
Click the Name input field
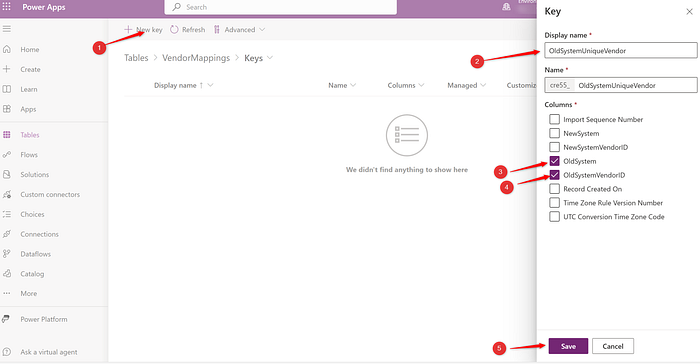[621, 85]
